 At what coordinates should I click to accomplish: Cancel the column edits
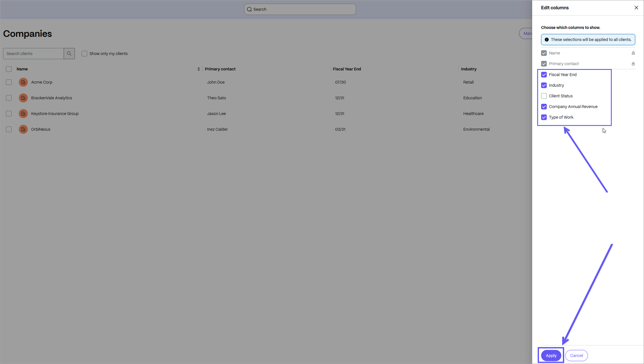576,355
